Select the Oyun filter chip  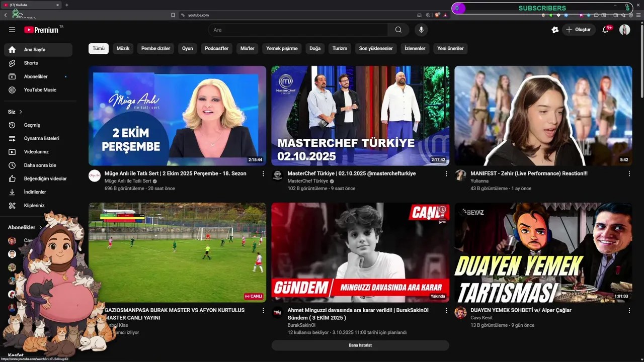pos(188,48)
